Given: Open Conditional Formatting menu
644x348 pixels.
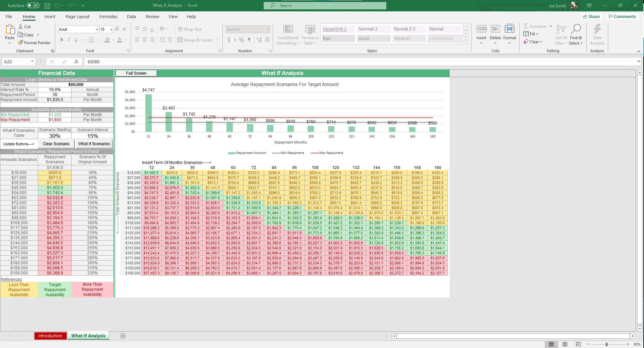Looking at the screenshot, I should point(288,35).
